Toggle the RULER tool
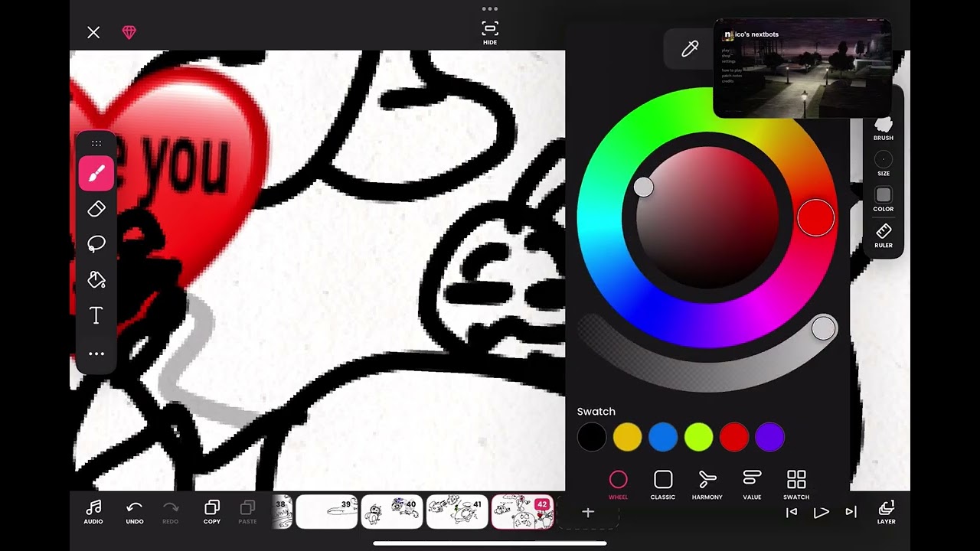The image size is (980, 551). coord(884,235)
